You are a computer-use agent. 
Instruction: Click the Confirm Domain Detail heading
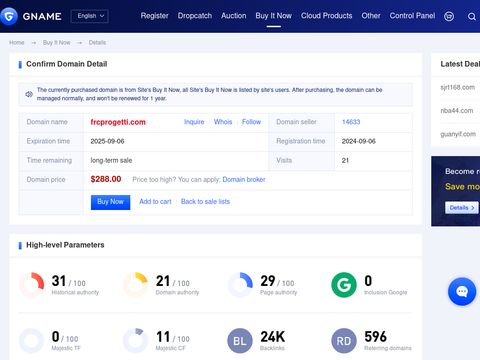pos(67,64)
